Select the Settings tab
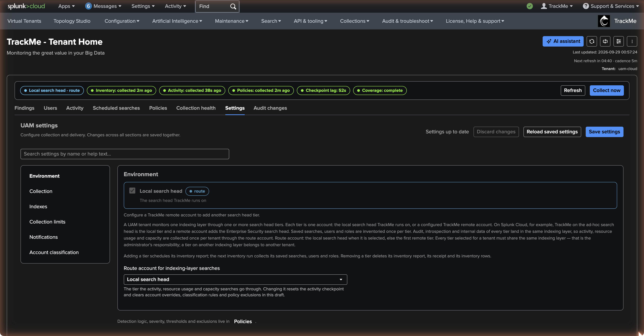The height and width of the screenshot is (336, 644). click(x=235, y=108)
